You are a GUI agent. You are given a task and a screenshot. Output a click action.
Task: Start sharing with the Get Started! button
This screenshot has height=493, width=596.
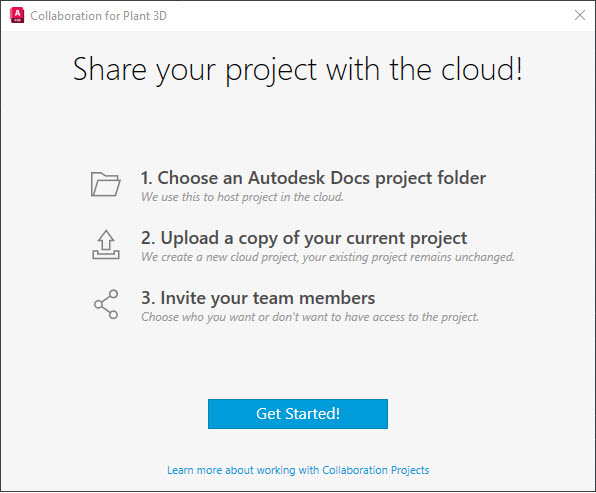(298, 414)
